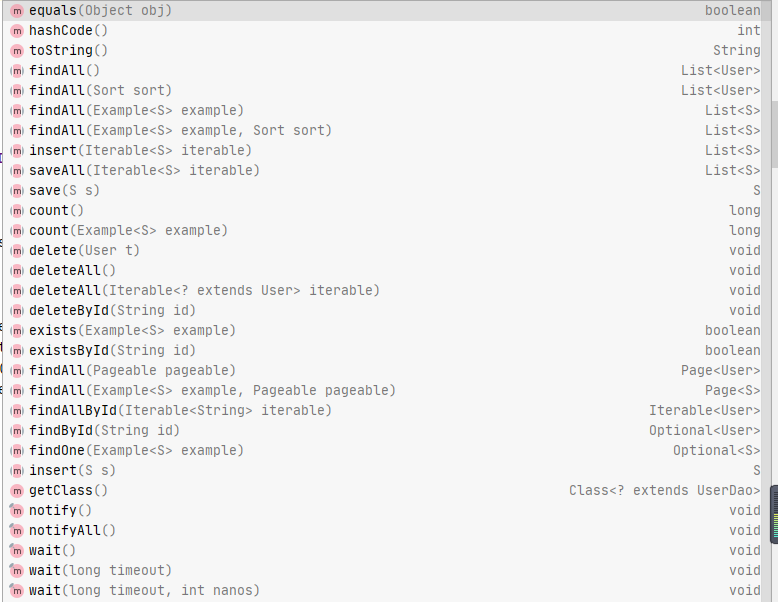This screenshot has width=778, height=602.
Task: Click the method icon beside toString()
Action: [x=17, y=50]
